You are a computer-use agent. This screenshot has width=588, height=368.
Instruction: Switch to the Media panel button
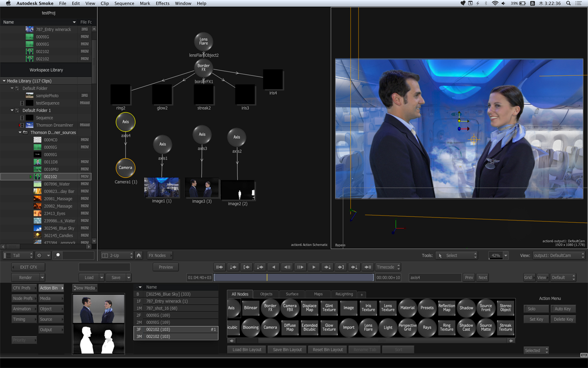tap(51, 298)
